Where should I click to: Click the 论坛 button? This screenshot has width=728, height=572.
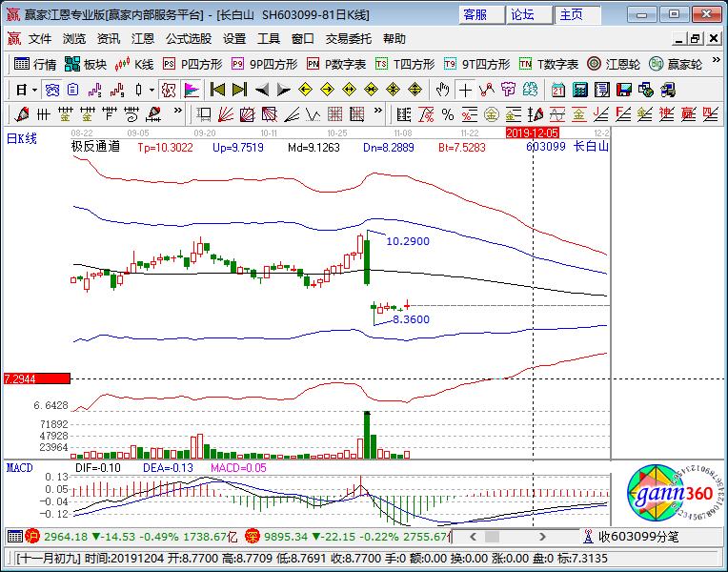pos(530,15)
